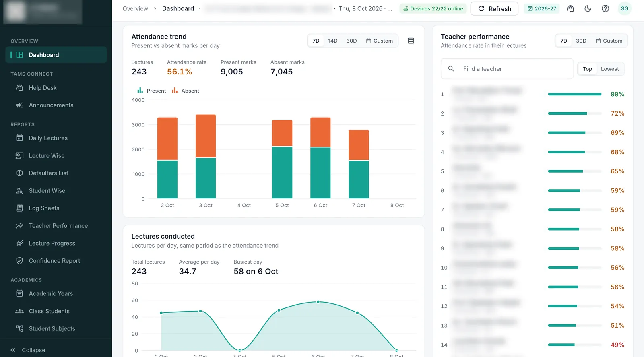The image size is (644, 357).
Task: Switch attendance trend to table view icon
Action: pos(411,41)
